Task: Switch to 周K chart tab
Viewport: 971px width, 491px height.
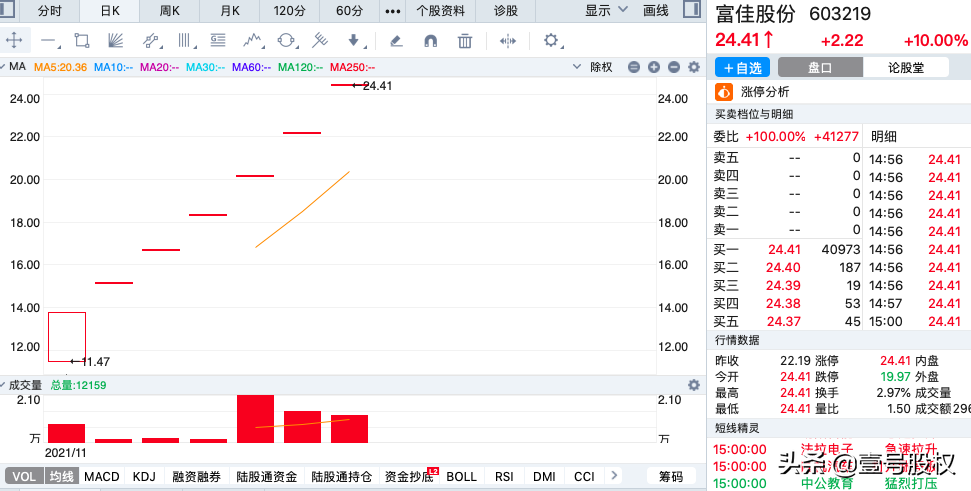Action: [169, 11]
